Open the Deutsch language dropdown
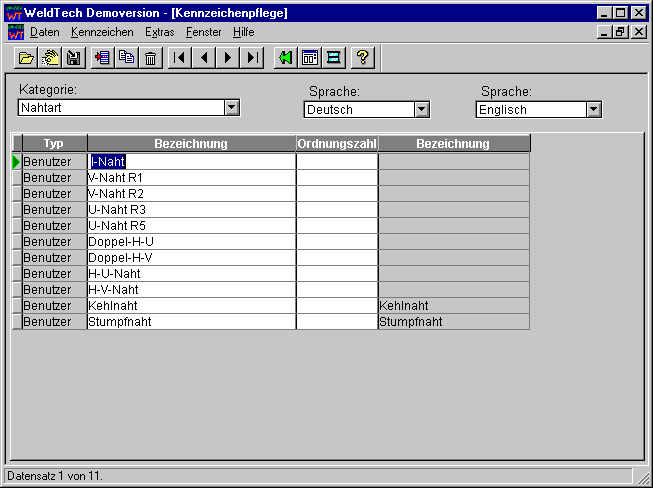 (x=421, y=109)
